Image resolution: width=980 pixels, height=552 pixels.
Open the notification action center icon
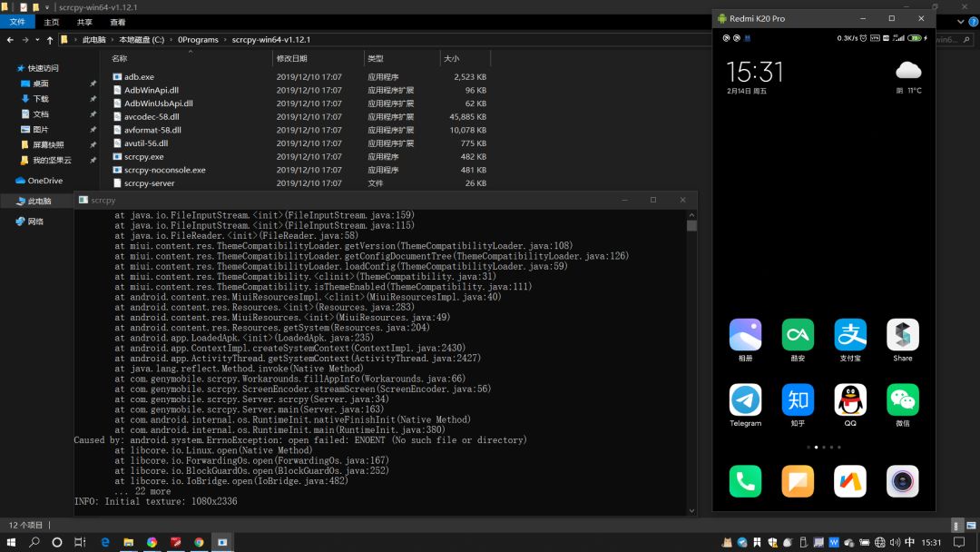(959, 542)
